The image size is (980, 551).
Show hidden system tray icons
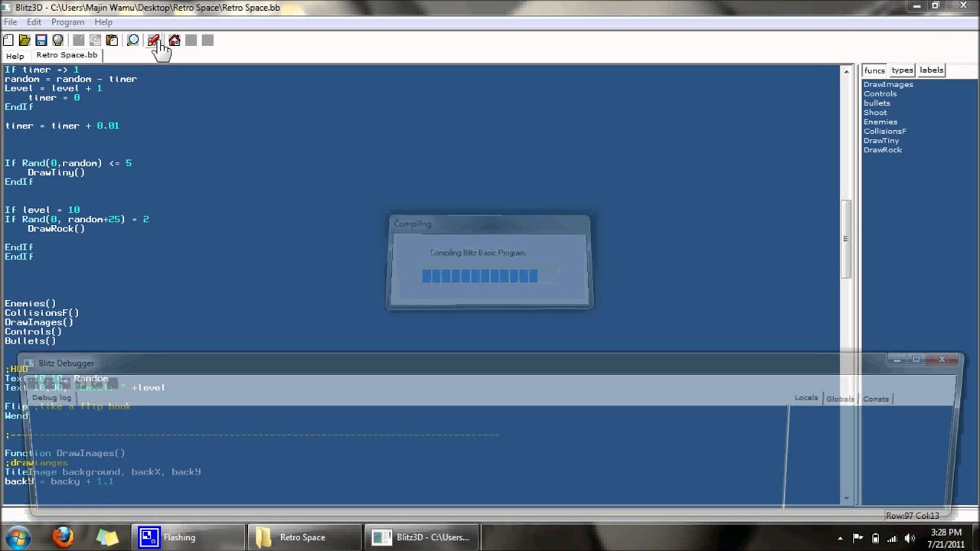coord(840,538)
